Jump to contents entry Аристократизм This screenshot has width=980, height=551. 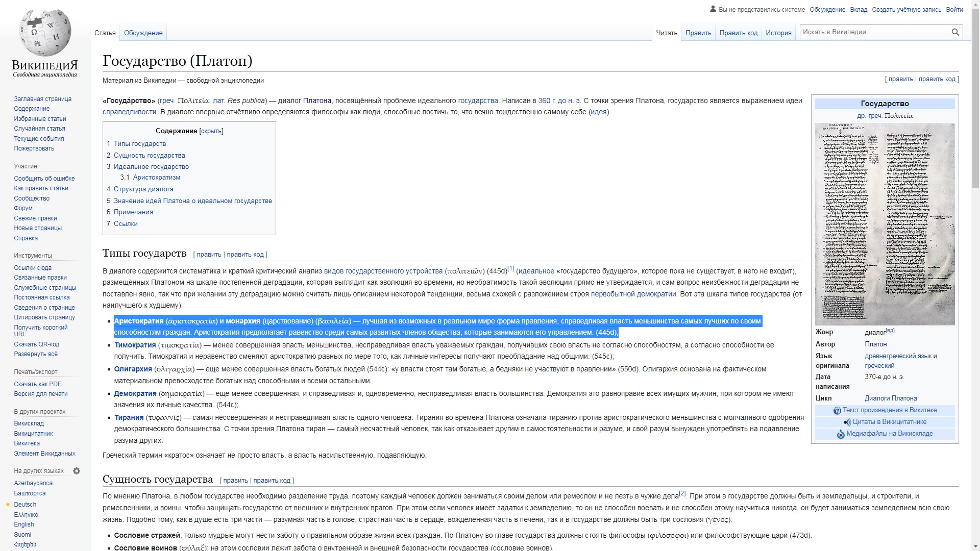(156, 178)
